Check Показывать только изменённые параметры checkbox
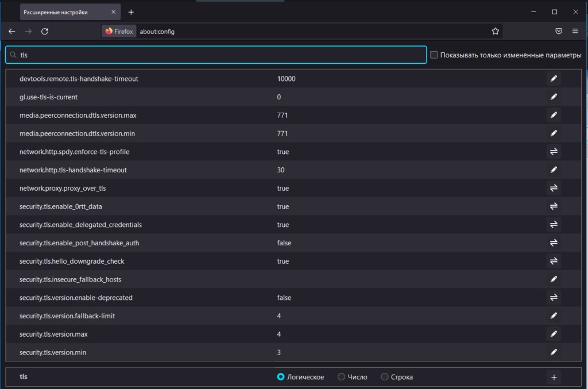This screenshot has width=588, height=389. (434, 55)
